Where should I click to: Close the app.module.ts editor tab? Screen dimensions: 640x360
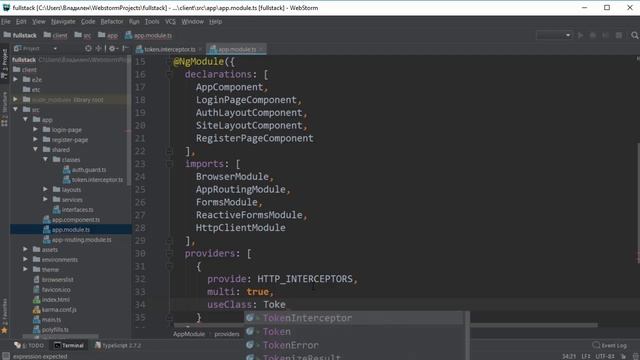(x=261, y=49)
